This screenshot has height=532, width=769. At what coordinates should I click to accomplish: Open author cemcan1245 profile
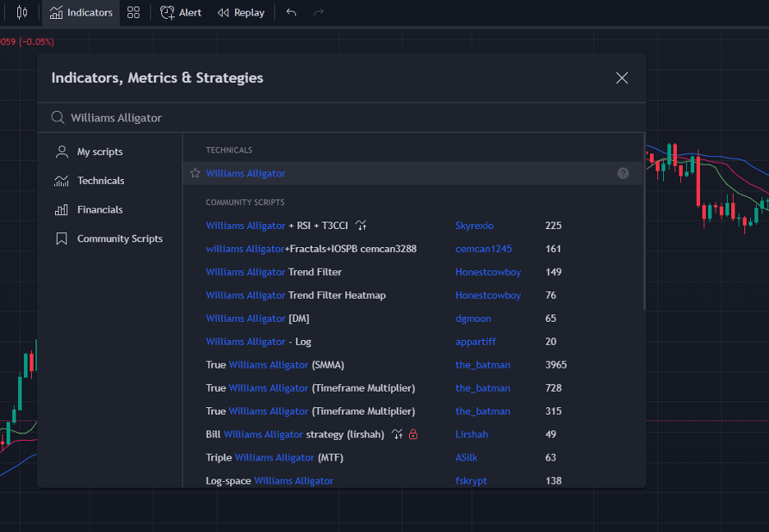[484, 249]
